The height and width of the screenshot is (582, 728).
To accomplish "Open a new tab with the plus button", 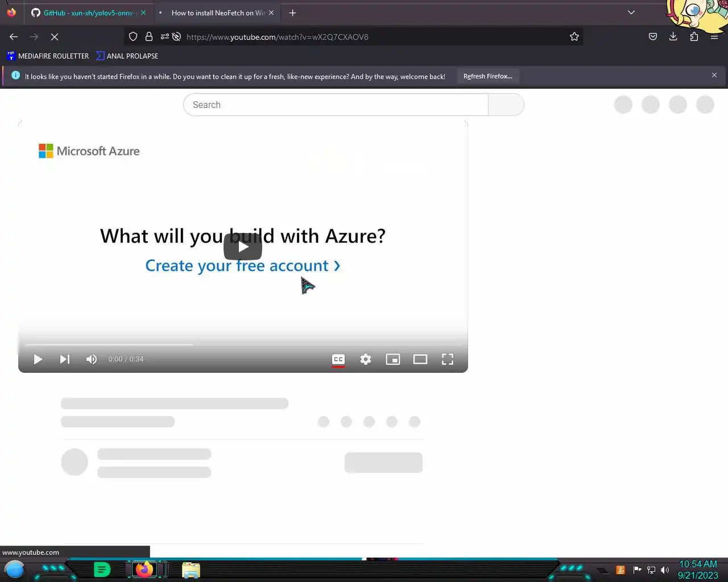I will [x=292, y=13].
